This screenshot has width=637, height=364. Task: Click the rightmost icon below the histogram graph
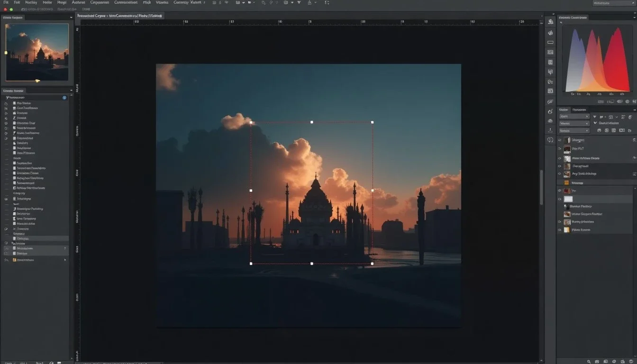coord(634,101)
